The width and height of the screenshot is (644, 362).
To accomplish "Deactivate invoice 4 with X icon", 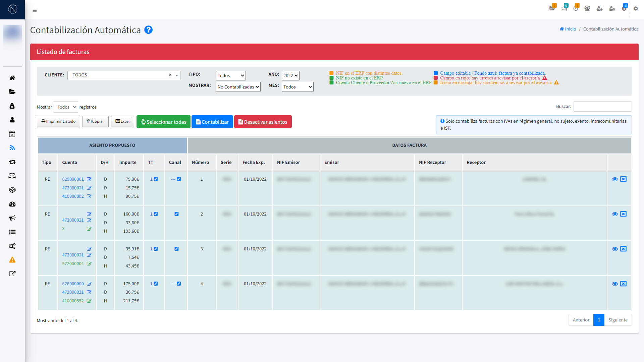I will click(x=623, y=284).
